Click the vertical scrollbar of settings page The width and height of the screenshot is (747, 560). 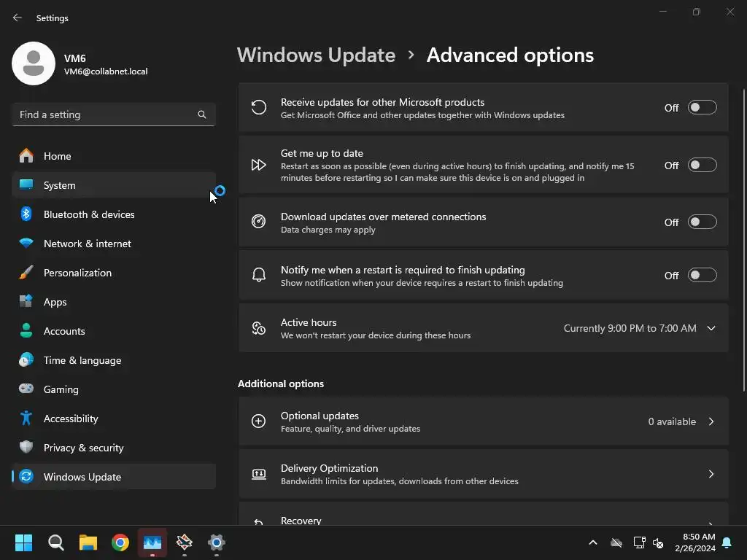point(743,239)
